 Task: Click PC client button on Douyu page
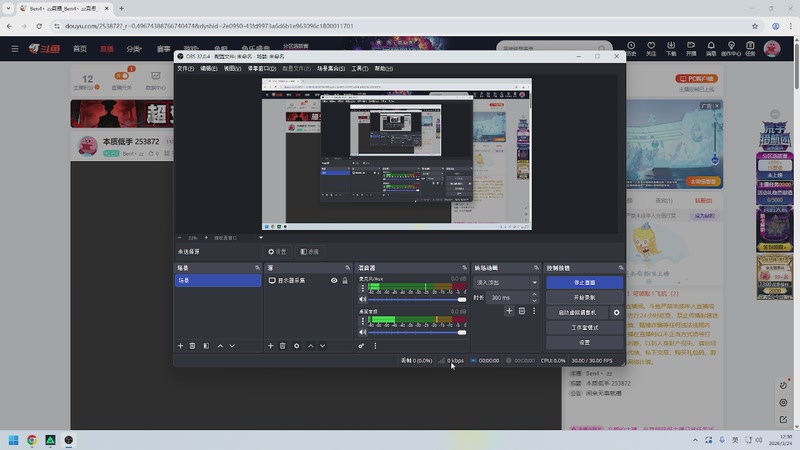click(696, 79)
